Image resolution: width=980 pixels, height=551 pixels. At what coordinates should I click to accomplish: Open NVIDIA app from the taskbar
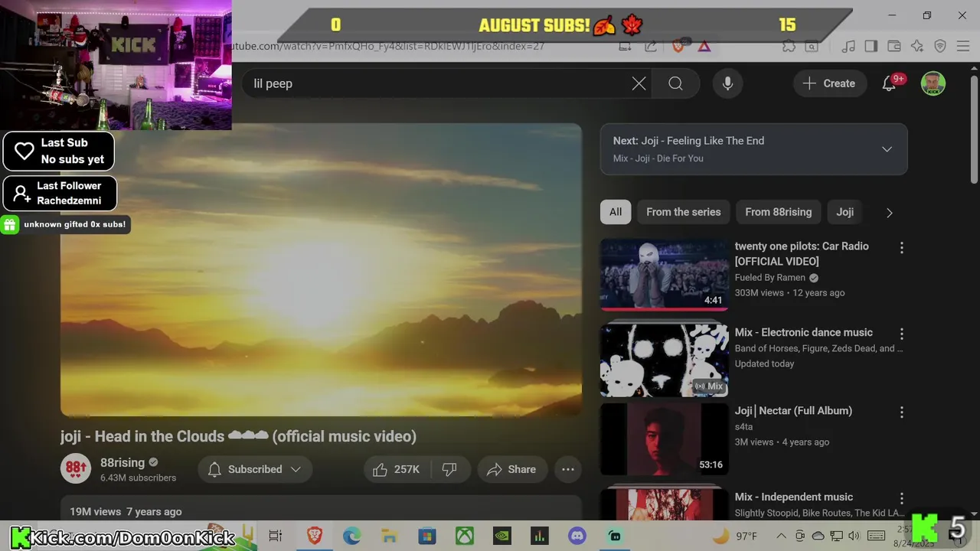pyautogui.click(x=502, y=536)
